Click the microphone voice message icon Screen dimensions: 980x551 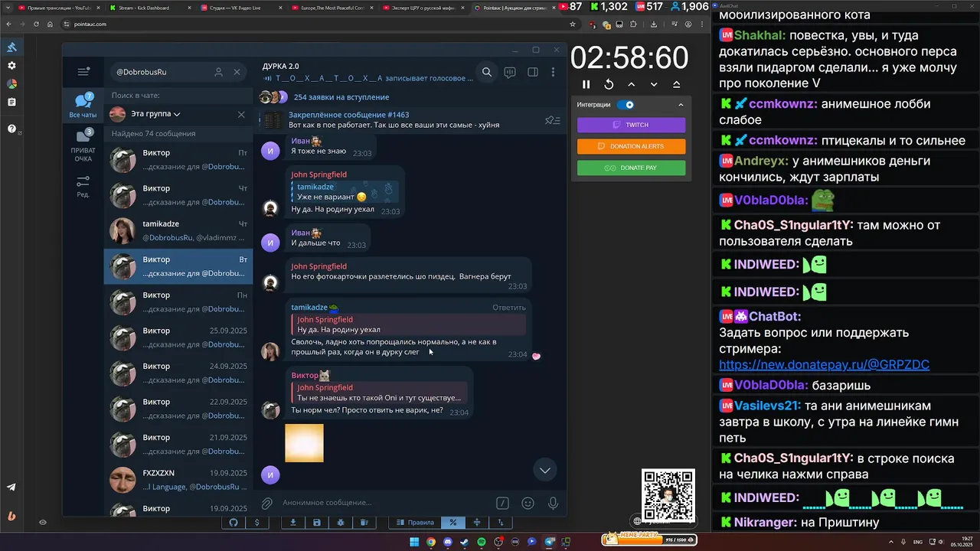[x=553, y=503]
